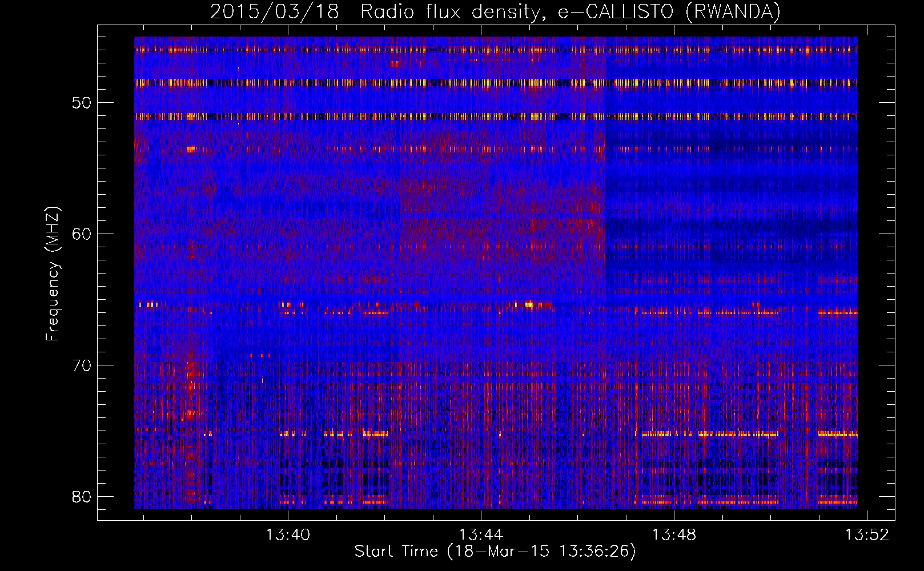This screenshot has width=924, height=571.
Task: Select the 70 frequency tick label
Action: point(82,365)
